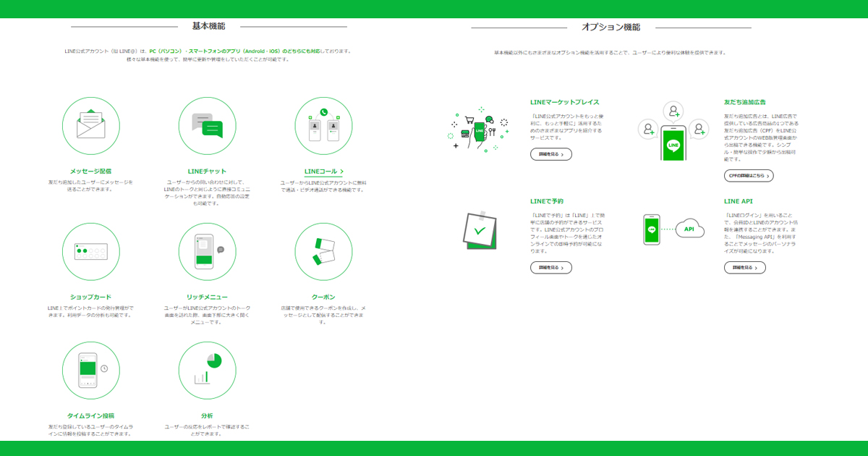Click the LINE API heading
The width and height of the screenshot is (868, 456).
coord(739,201)
